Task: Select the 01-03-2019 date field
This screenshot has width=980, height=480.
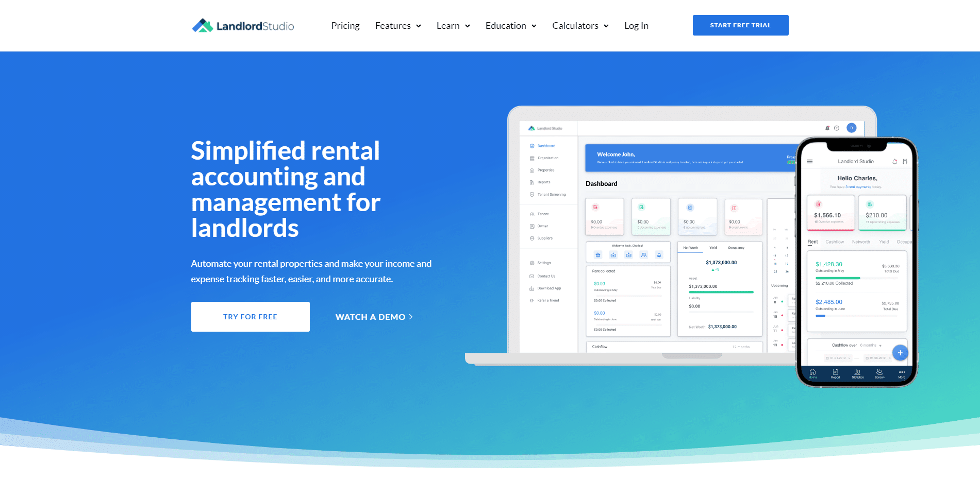Action: click(837, 357)
